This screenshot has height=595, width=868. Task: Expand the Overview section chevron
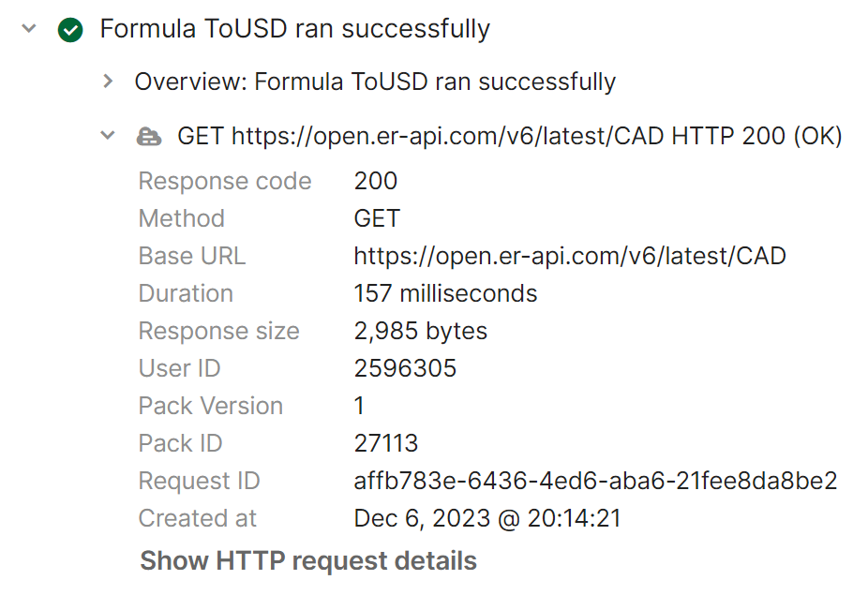pos(108,82)
